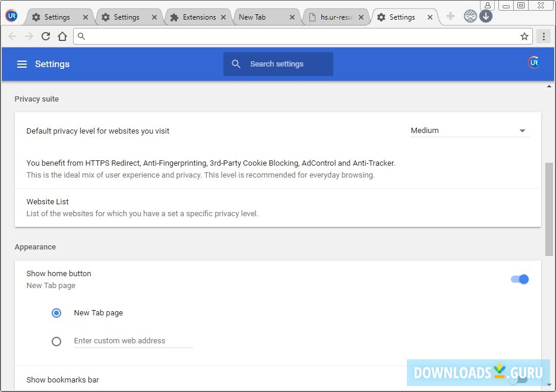Reload the current page
The image size is (556, 392).
(x=46, y=36)
